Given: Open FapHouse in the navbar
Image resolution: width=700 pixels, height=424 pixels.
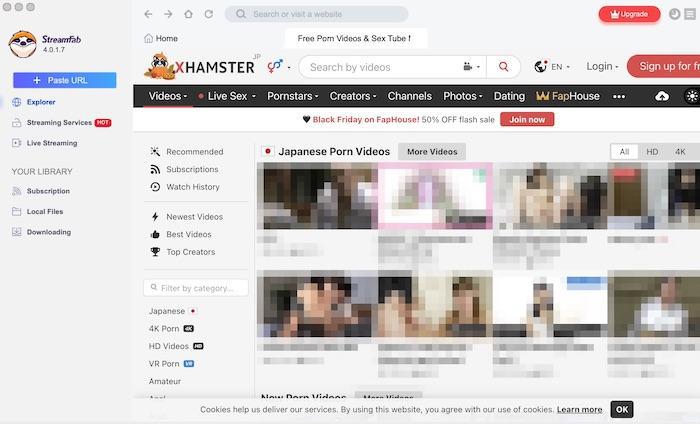Looking at the screenshot, I should pos(568,96).
